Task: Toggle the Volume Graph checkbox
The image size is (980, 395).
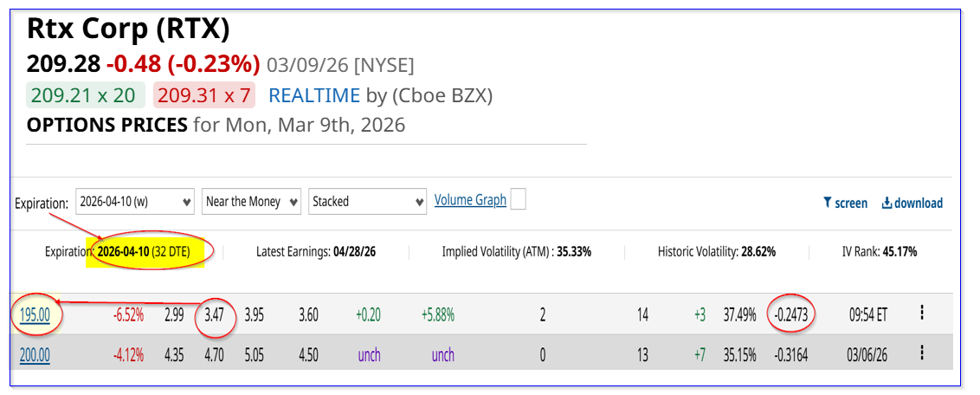Action: coord(518,200)
